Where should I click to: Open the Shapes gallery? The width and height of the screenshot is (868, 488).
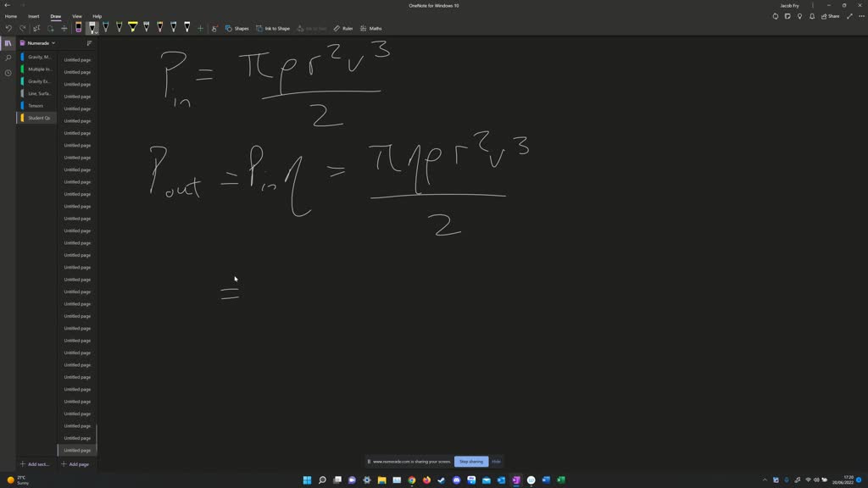237,28
